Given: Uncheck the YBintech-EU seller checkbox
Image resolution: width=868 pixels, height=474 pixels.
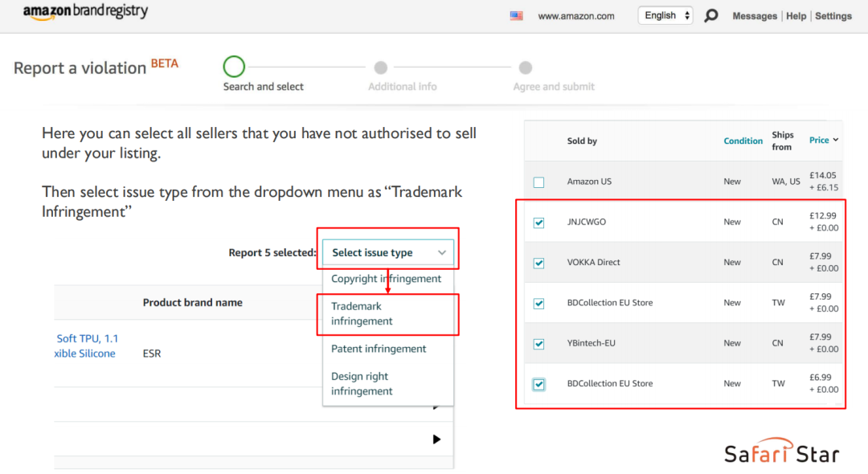Looking at the screenshot, I should 538,344.
